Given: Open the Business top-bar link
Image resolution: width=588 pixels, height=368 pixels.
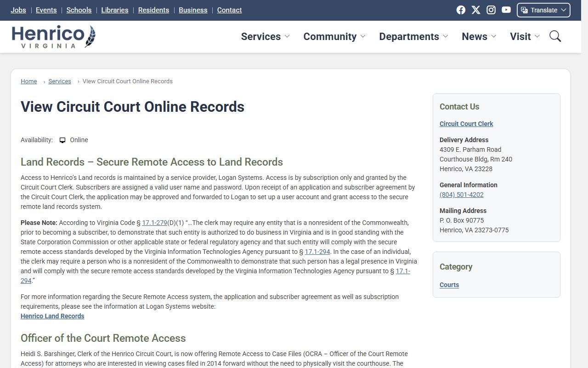Looking at the screenshot, I should pyautogui.click(x=193, y=10).
